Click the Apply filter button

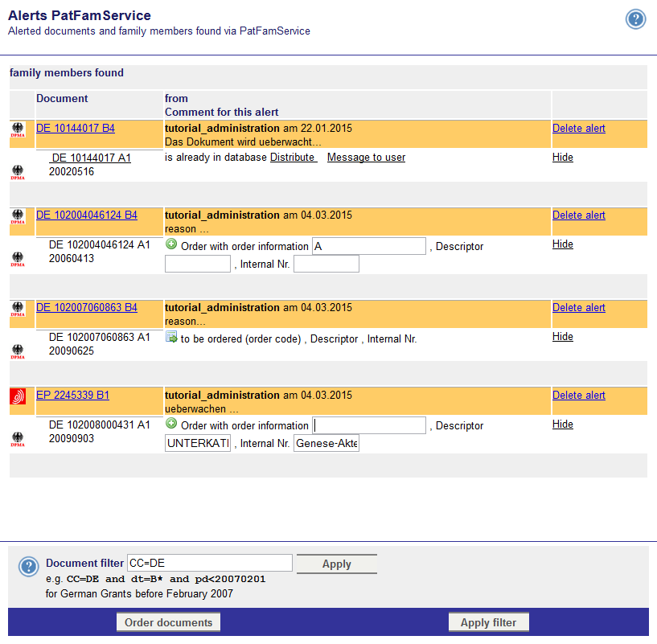click(x=488, y=622)
